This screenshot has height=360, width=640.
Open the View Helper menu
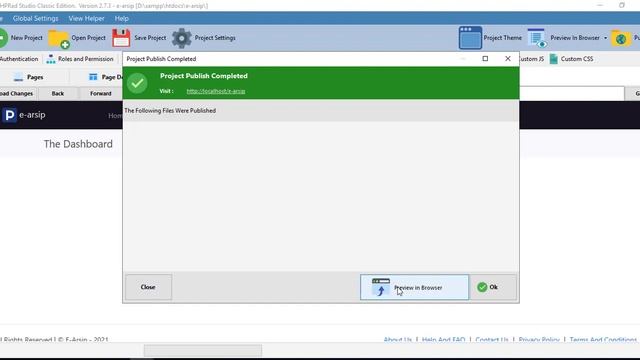(87, 18)
